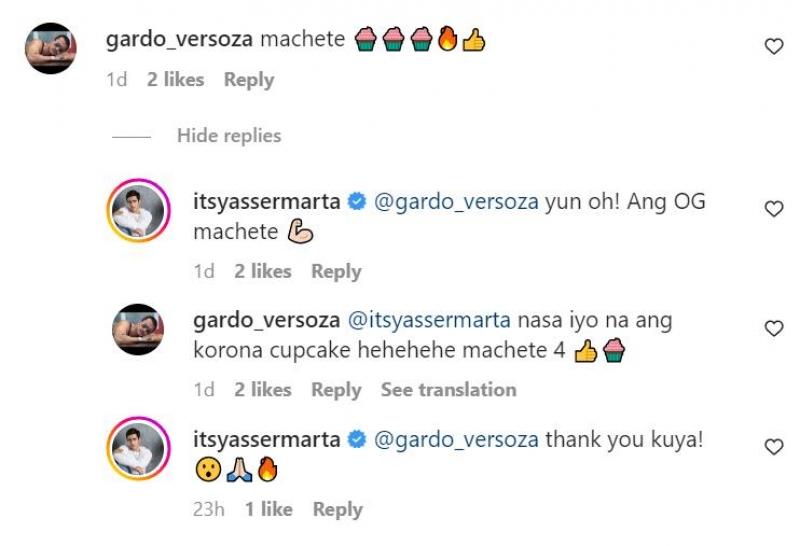Open gardo_versoza avatar on top comment

click(51, 48)
